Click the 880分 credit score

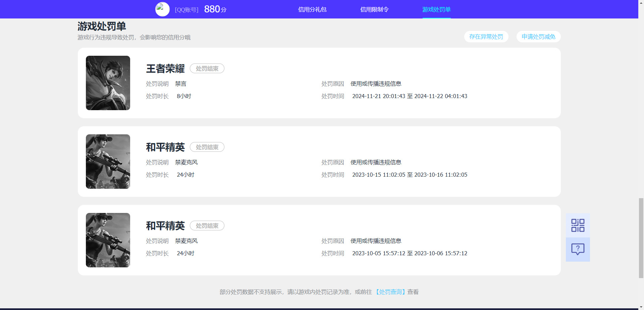coord(215,9)
